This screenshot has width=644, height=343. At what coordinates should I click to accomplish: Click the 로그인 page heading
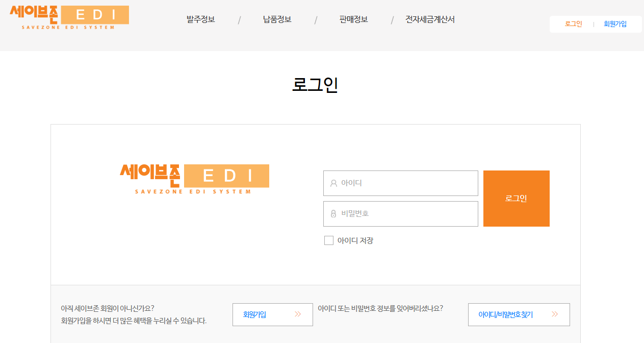[315, 85]
